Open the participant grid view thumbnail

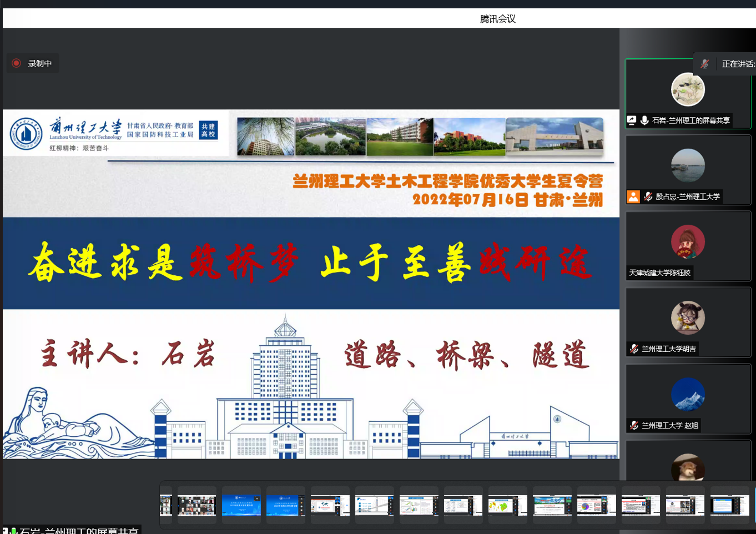(197, 505)
